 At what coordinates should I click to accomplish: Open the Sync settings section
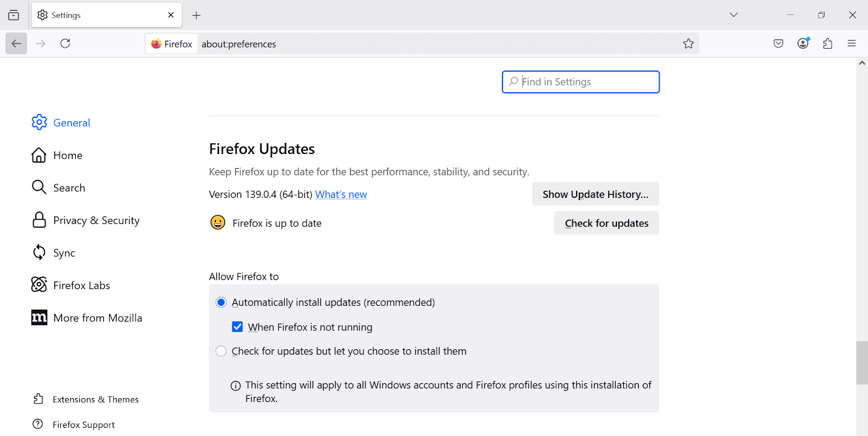(x=63, y=252)
